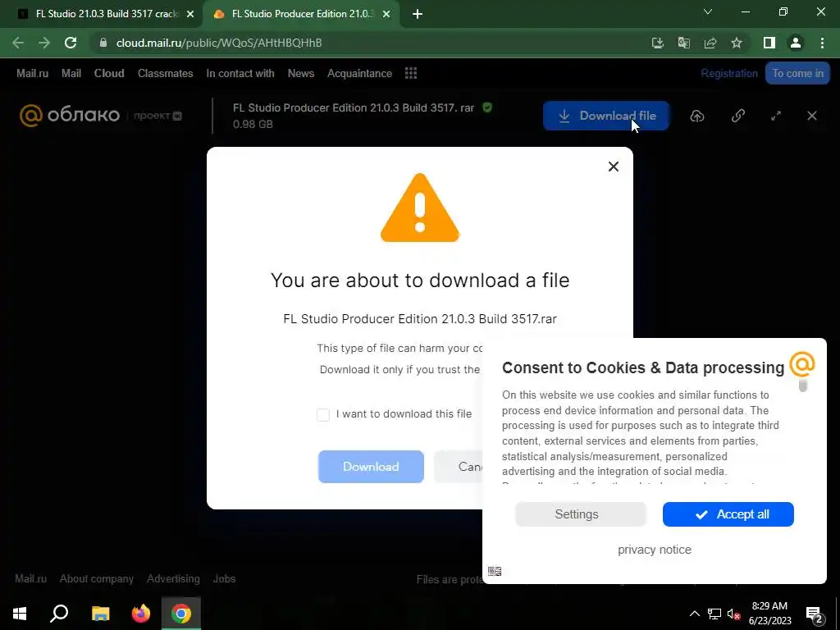The image size is (840, 630).
Task: Expand the file preview to fullscreen
Action: click(776, 116)
